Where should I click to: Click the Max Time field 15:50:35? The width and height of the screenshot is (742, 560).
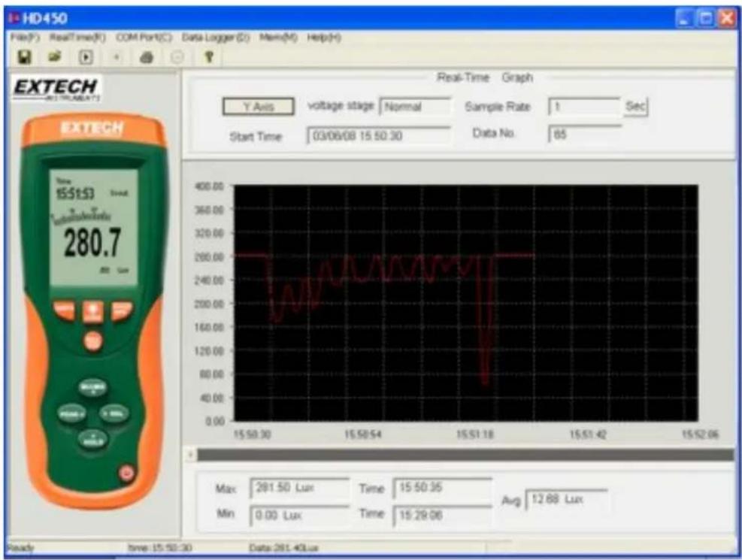point(443,488)
